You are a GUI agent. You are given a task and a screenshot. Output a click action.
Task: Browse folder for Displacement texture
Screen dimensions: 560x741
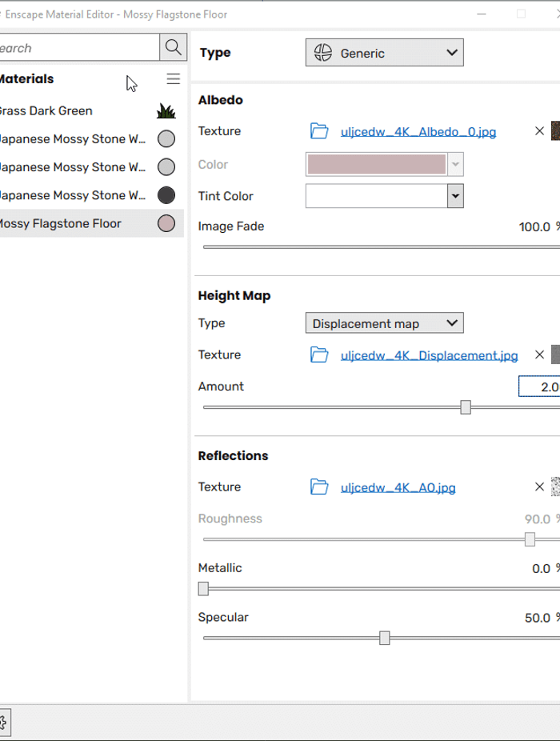(x=319, y=355)
